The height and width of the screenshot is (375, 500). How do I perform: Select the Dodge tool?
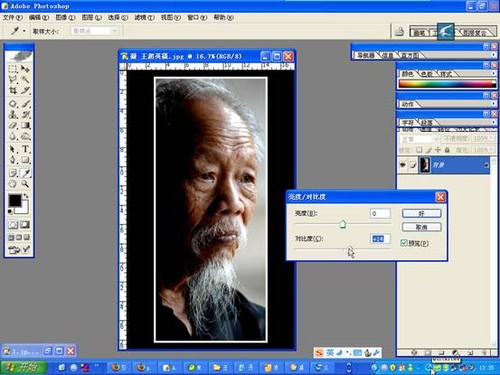[x=25, y=136]
